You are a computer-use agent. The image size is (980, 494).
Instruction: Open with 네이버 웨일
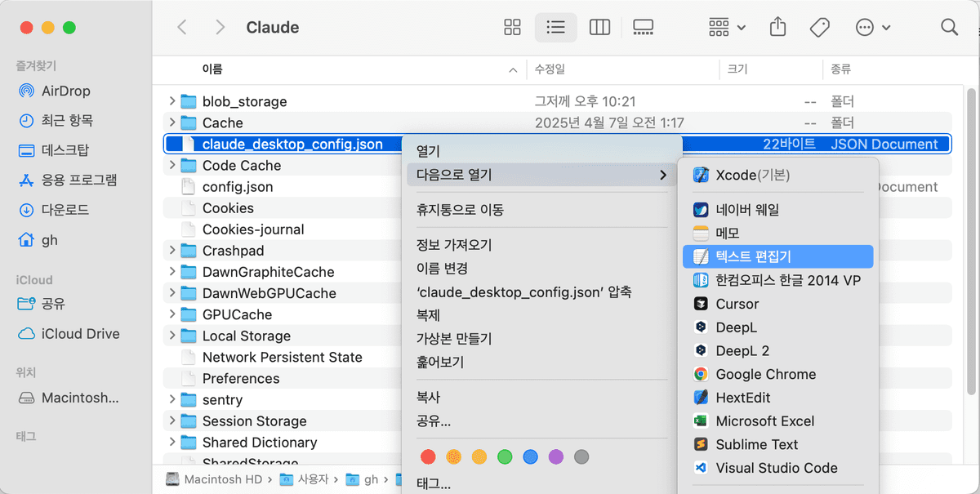pos(777,210)
